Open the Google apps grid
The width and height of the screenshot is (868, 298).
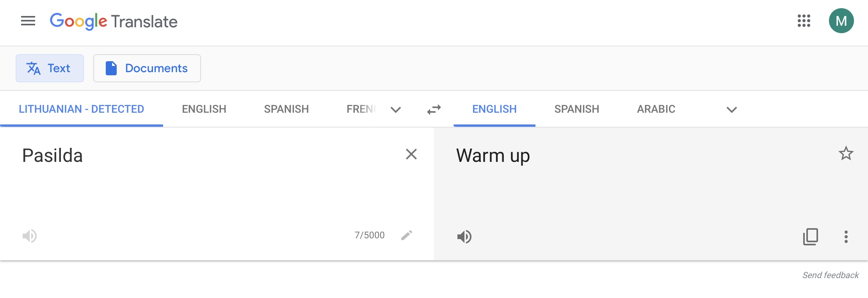(x=804, y=21)
